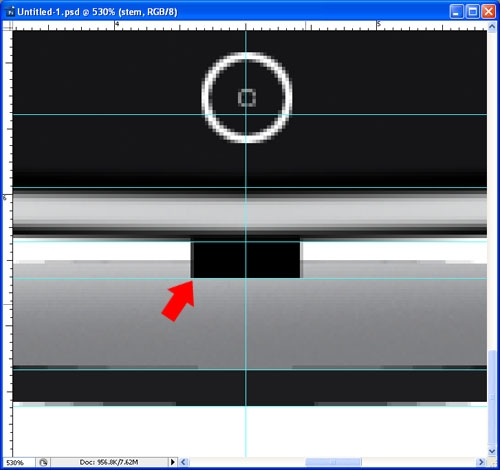Viewport: 500px width, 470px height.
Task: Click the Doc: 956.8K/7.62M status text
Action: pyautogui.click(x=109, y=462)
